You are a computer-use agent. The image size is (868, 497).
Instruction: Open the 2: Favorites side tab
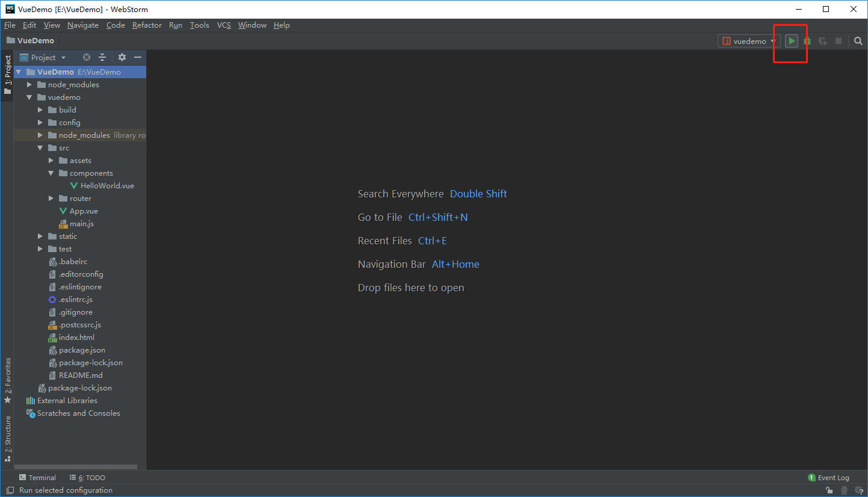pos(7,380)
